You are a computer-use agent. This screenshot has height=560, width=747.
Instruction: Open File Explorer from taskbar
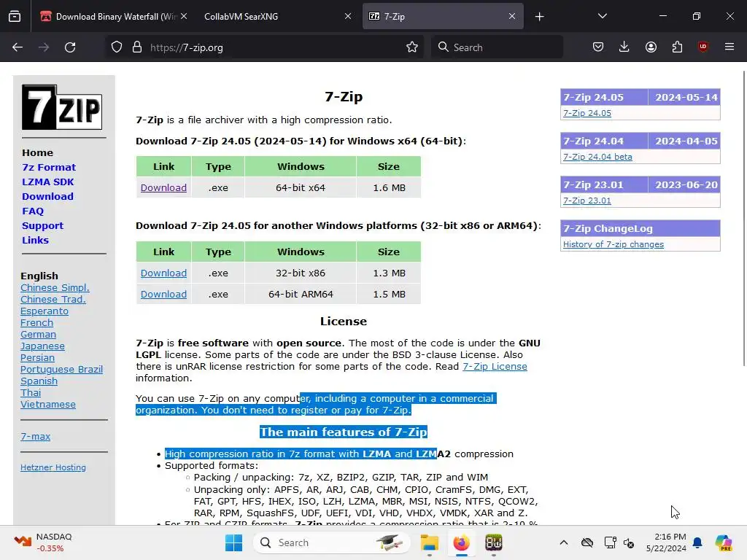(x=429, y=542)
